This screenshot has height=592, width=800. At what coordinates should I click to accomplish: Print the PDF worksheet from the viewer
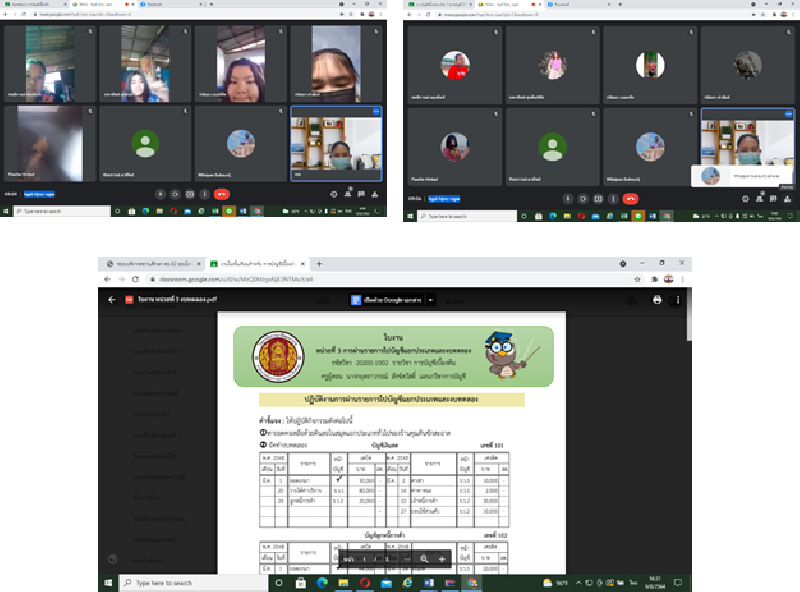coord(657,299)
